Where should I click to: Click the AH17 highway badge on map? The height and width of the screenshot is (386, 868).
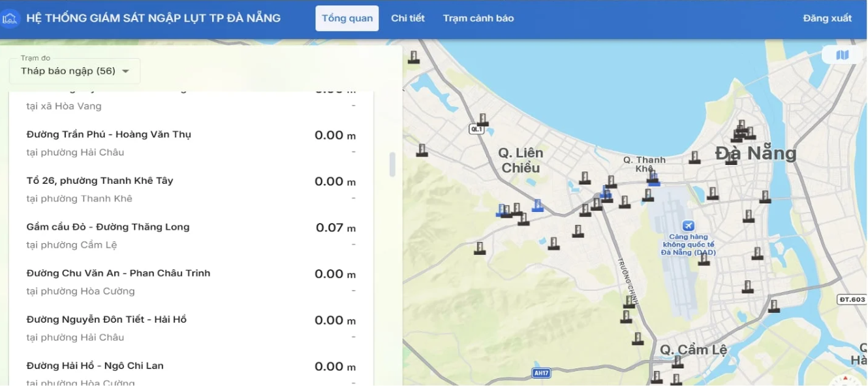point(540,373)
